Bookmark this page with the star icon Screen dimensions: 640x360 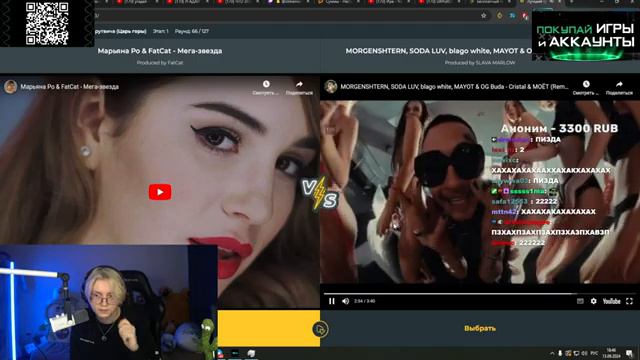click(x=484, y=16)
